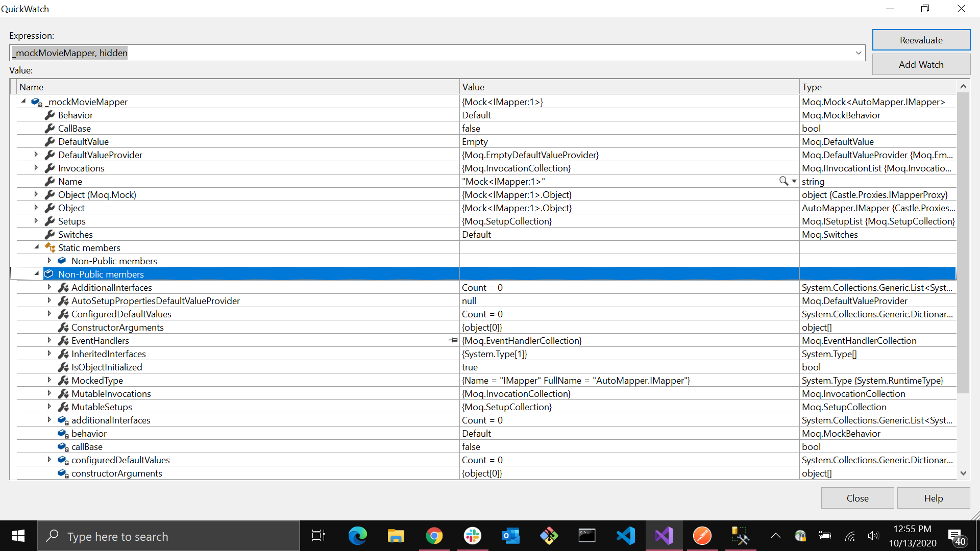Viewport: 980px width, 551px height.
Task: Collapse the _mockMovieMapper root node
Action: 23,102
